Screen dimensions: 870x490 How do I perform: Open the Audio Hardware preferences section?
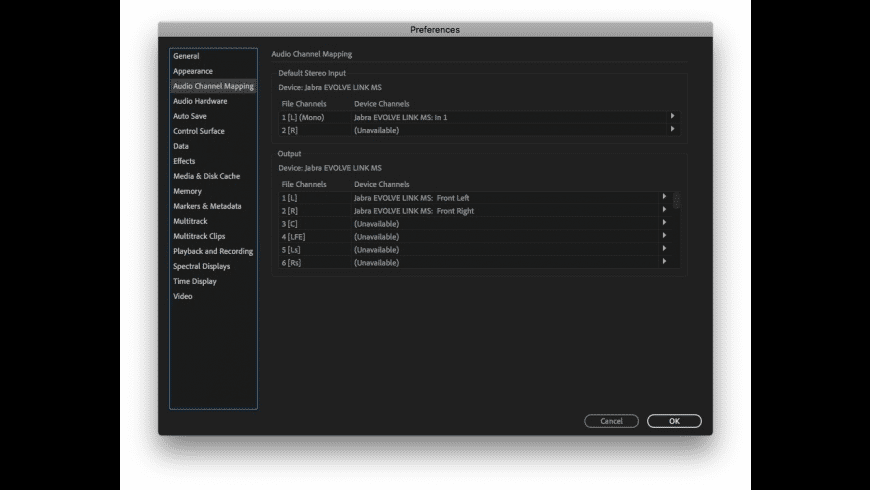point(200,101)
